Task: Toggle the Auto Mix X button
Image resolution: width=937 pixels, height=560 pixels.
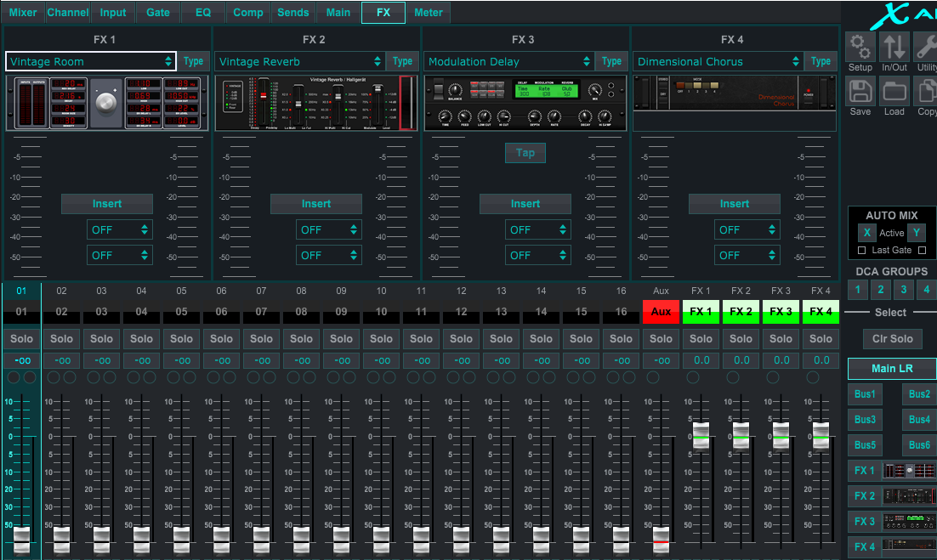Action: point(866,233)
